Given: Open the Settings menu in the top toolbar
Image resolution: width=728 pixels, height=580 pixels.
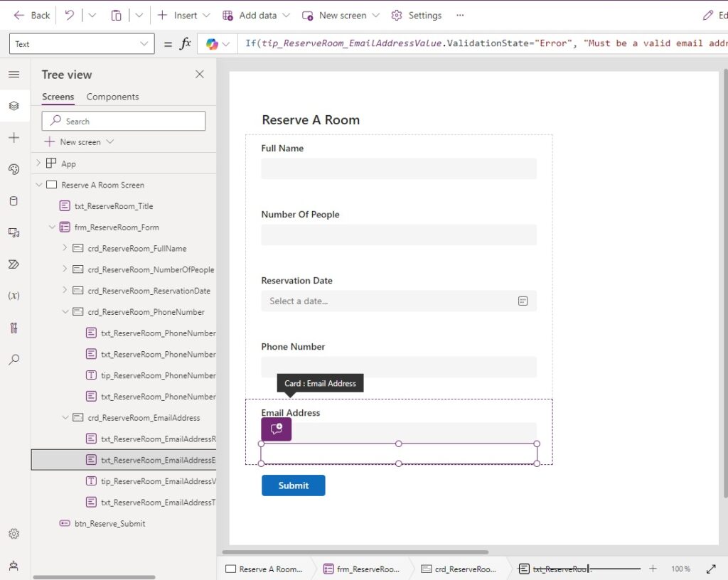Looking at the screenshot, I should (x=416, y=15).
